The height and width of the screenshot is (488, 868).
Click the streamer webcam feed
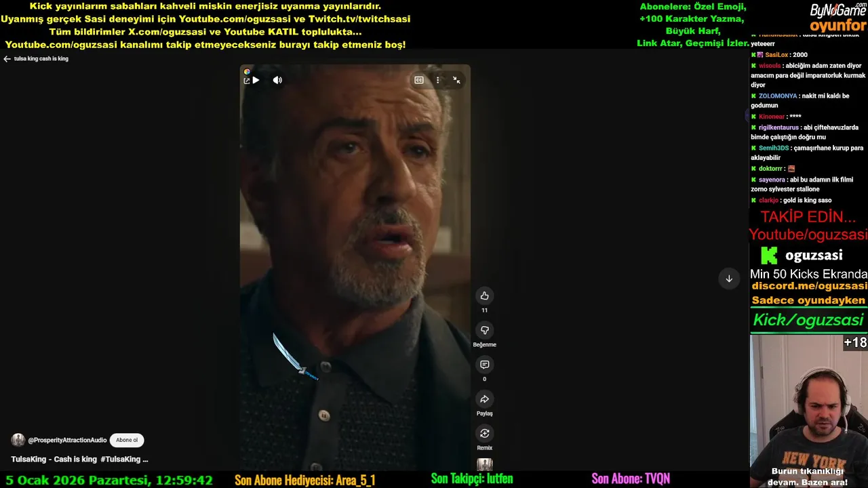tap(809, 411)
